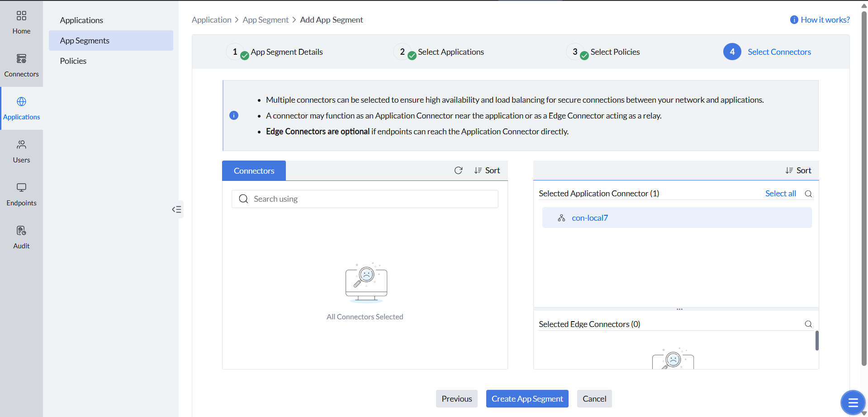Open the Home section icon
This screenshot has height=417, width=868.
point(21,16)
